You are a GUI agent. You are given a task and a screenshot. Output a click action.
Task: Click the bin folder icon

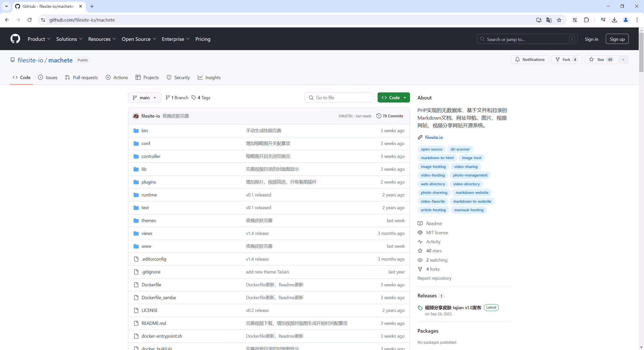pos(136,130)
